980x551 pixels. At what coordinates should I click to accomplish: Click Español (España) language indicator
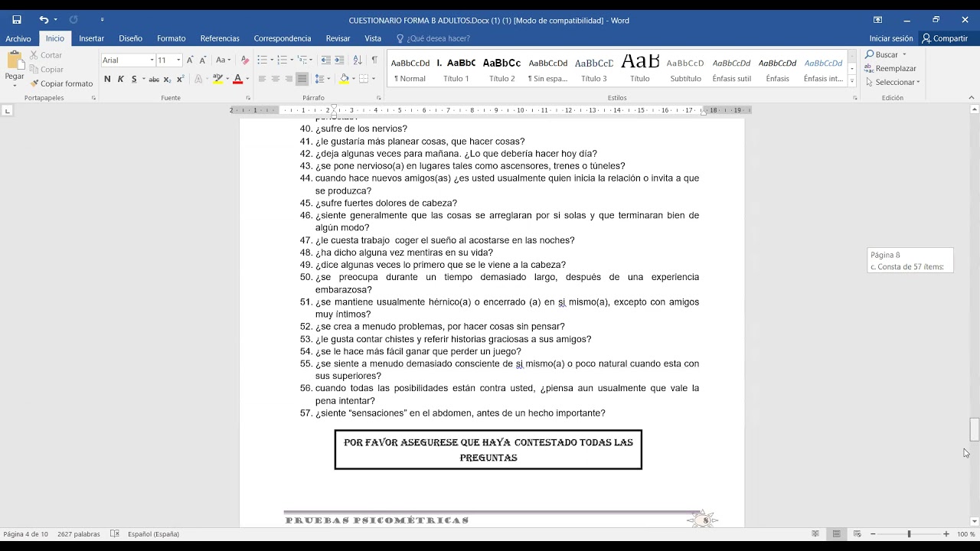click(153, 533)
